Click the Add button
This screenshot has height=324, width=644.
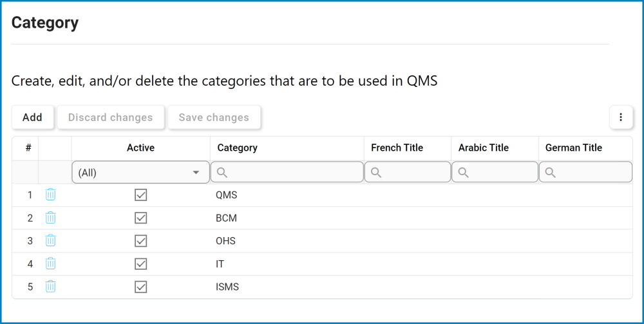point(32,117)
